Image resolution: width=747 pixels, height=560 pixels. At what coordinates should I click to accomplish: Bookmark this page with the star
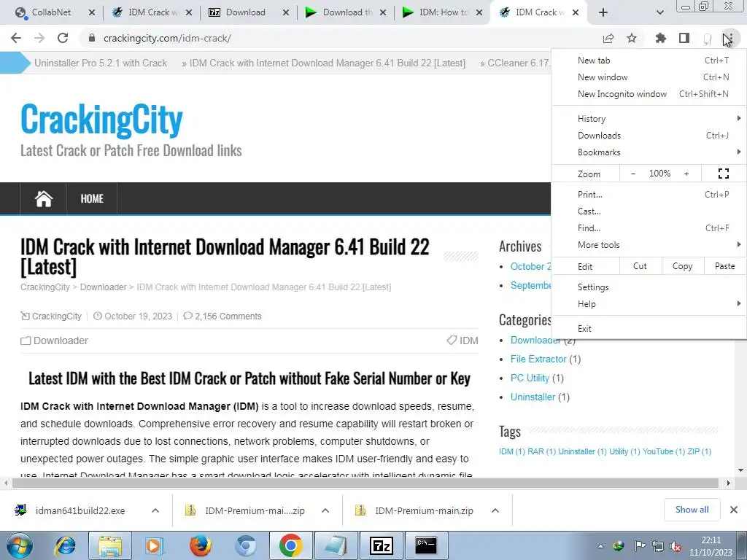[x=632, y=38]
